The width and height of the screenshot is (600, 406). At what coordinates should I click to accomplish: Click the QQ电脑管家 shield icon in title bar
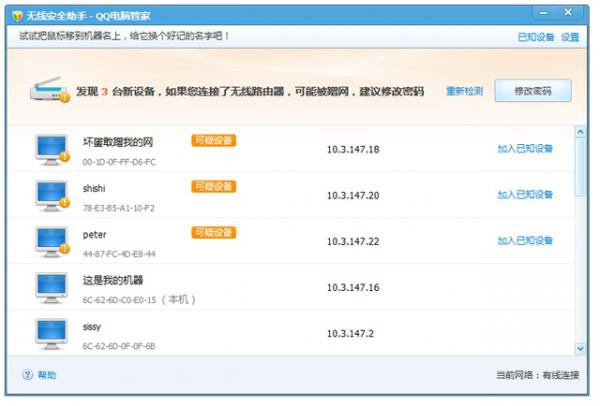coord(17,16)
